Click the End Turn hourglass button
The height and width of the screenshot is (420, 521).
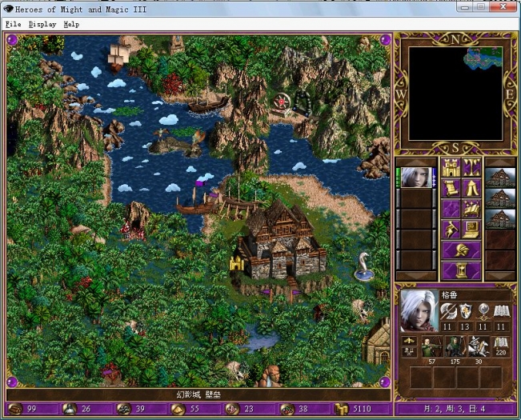pyautogui.click(x=461, y=270)
